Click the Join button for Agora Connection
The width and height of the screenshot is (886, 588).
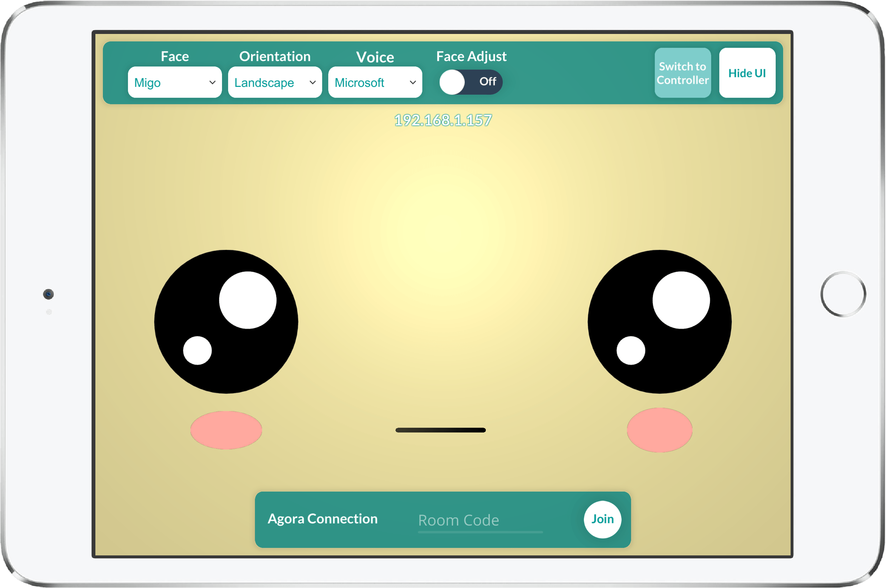click(x=602, y=519)
